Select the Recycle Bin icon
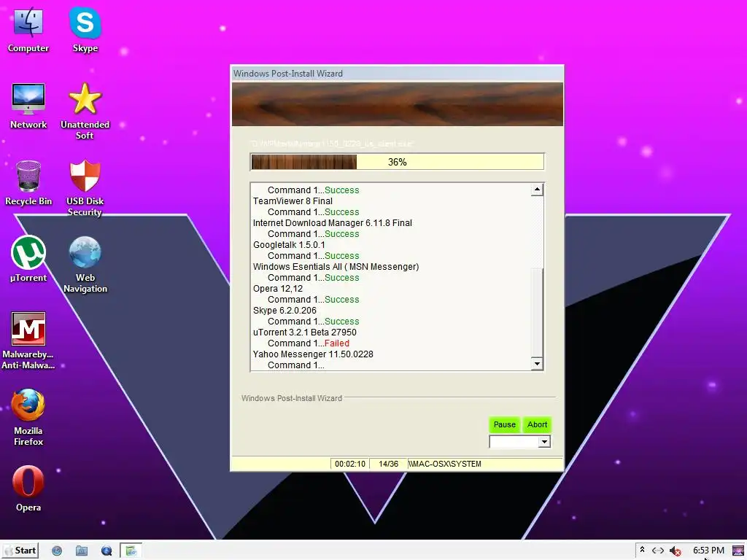The height and width of the screenshot is (560, 747). click(28, 183)
